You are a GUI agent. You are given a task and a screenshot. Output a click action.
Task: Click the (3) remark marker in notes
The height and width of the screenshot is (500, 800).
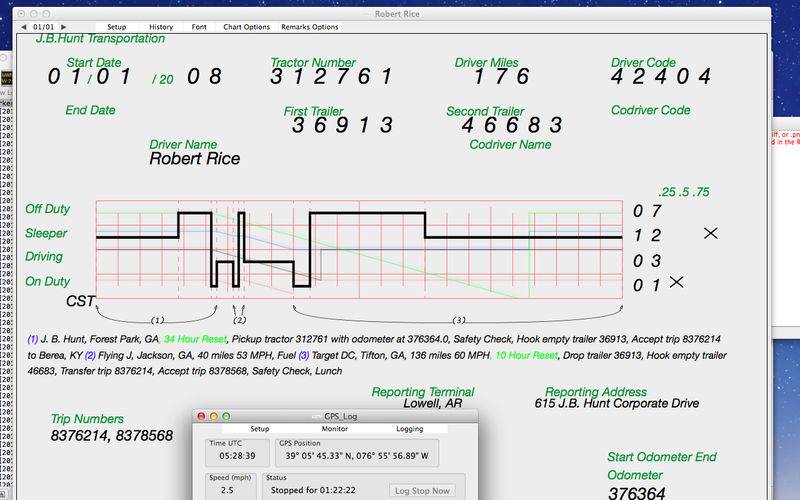tap(304, 356)
